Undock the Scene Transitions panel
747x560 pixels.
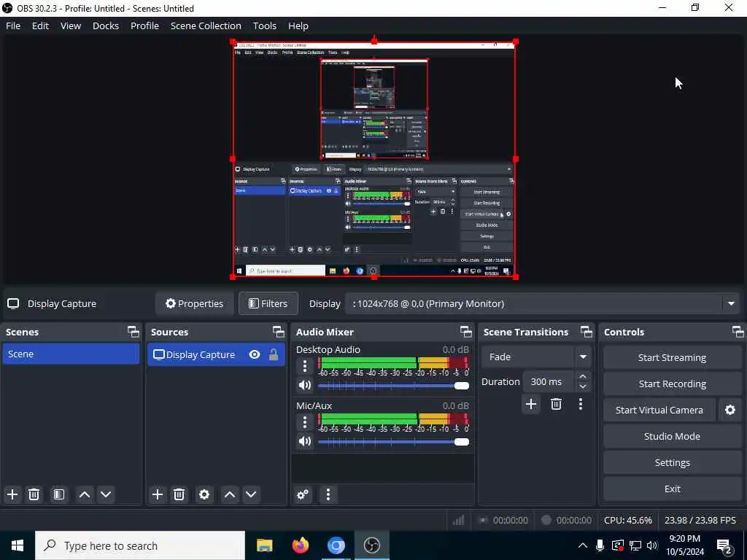coord(586,332)
